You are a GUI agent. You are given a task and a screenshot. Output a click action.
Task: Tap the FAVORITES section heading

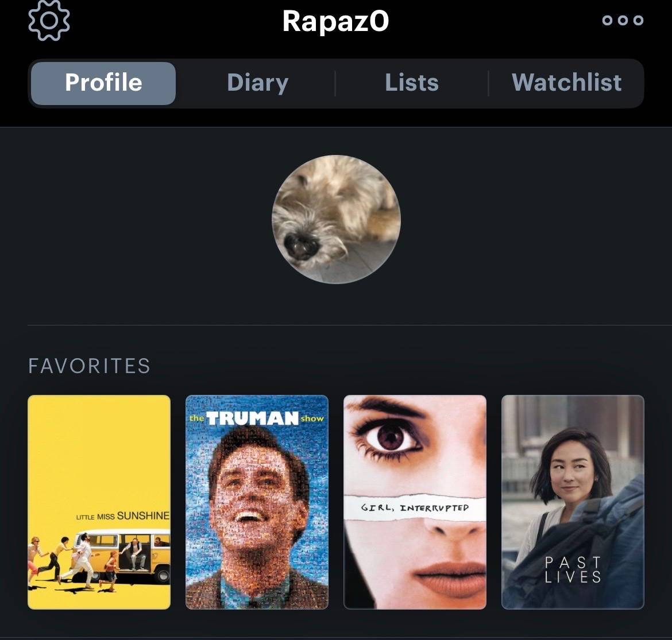(x=89, y=366)
